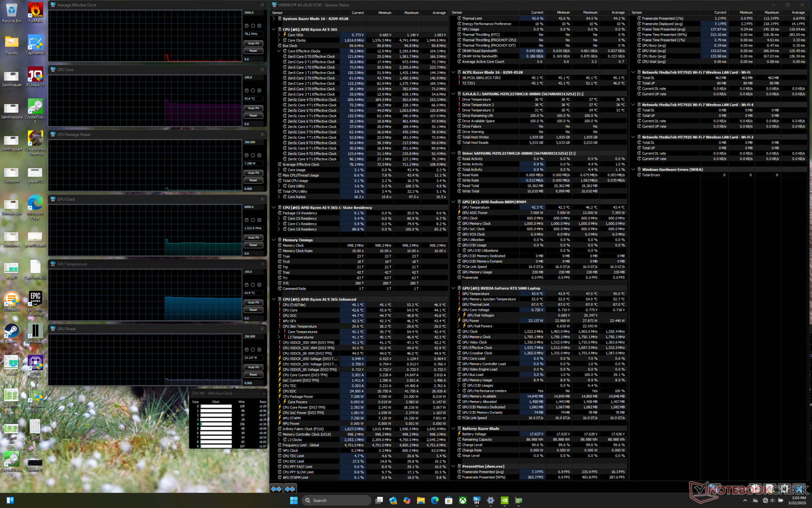The height and width of the screenshot is (508, 812).
Task: Click Auto Fit in the CPU Package Power graph
Action: pos(253,173)
